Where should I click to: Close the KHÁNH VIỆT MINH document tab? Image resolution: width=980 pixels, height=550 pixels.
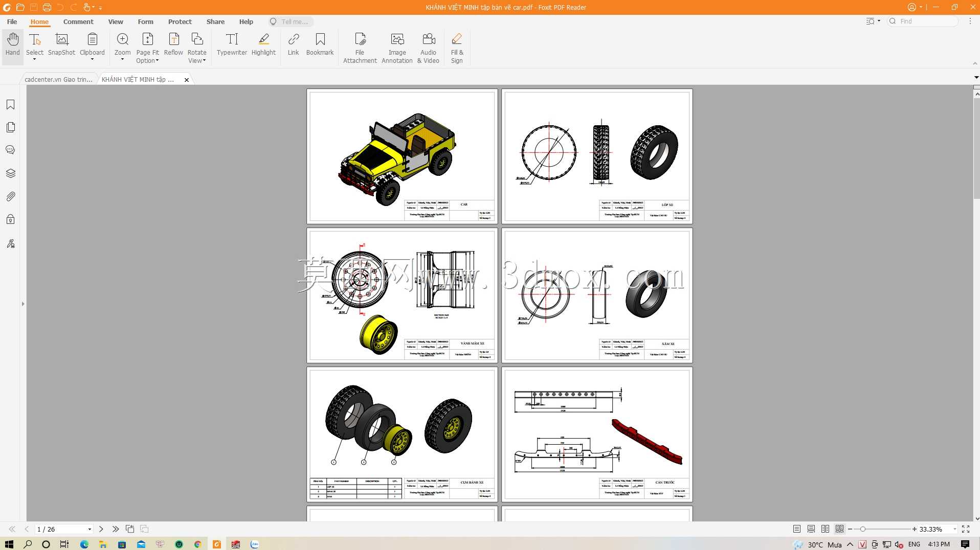pyautogui.click(x=187, y=80)
